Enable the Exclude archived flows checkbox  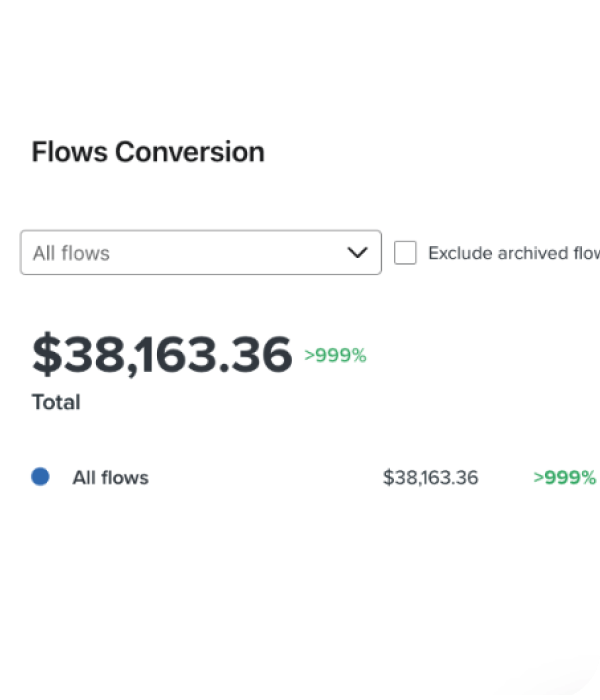(405, 253)
